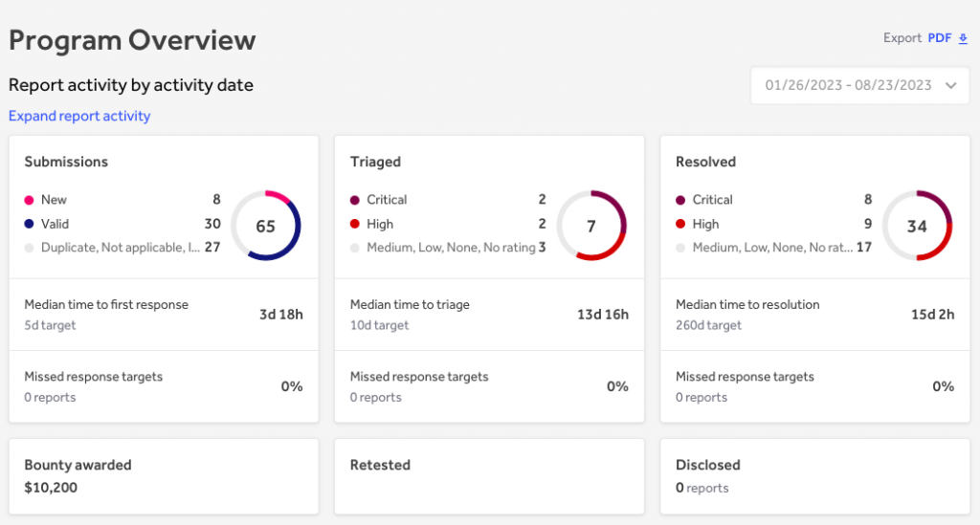
Task: Click Missed response targets under Submissions
Action: (164, 386)
